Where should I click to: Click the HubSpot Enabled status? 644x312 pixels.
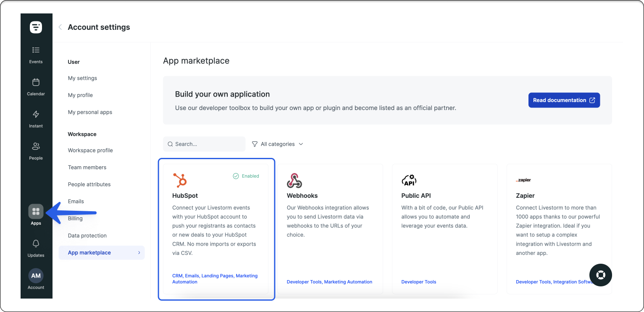[x=246, y=176]
